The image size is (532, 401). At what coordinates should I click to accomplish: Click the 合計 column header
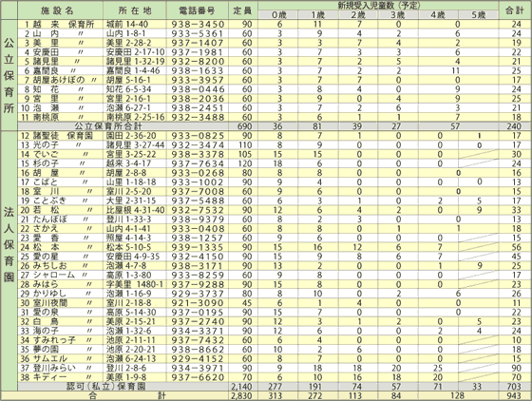tap(515, 10)
